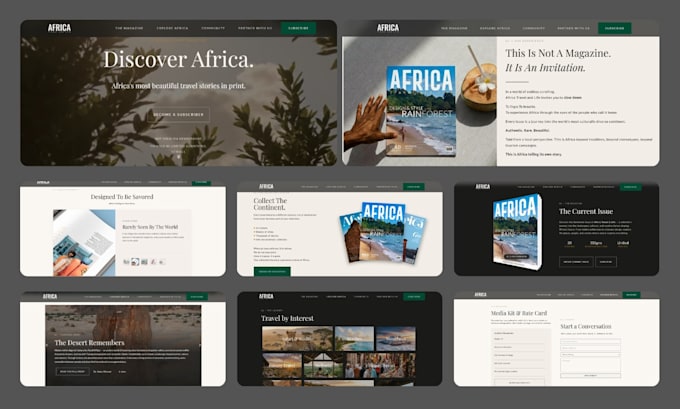Screen dimensions: 680x409
Task: Click Subscribe in the Designed To Be Savored header
Action: point(202,183)
